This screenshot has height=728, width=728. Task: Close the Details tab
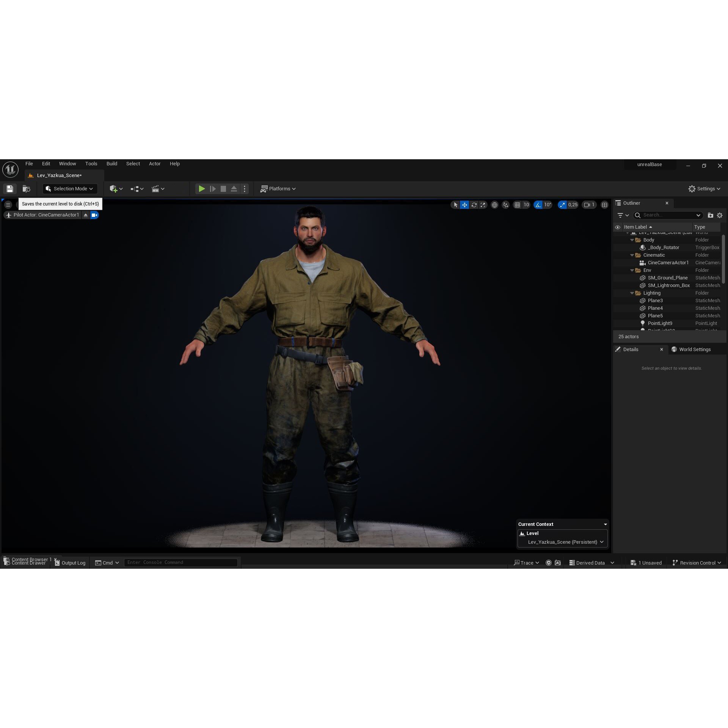pyautogui.click(x=662, y=350)
